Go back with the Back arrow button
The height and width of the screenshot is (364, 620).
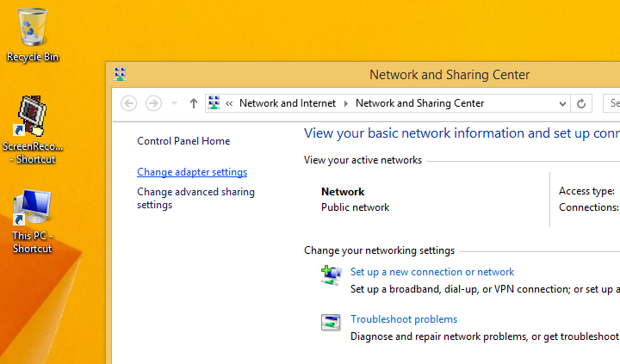(129, 103)
